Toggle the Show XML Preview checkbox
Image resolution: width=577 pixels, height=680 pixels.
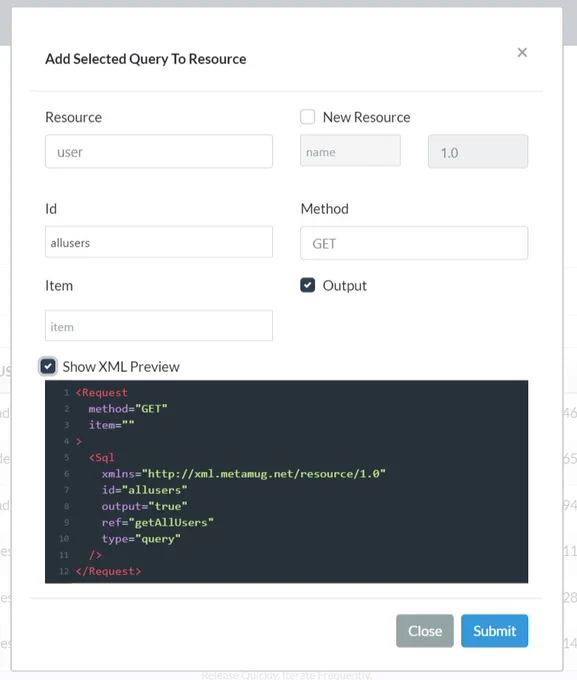click(48, 366)
